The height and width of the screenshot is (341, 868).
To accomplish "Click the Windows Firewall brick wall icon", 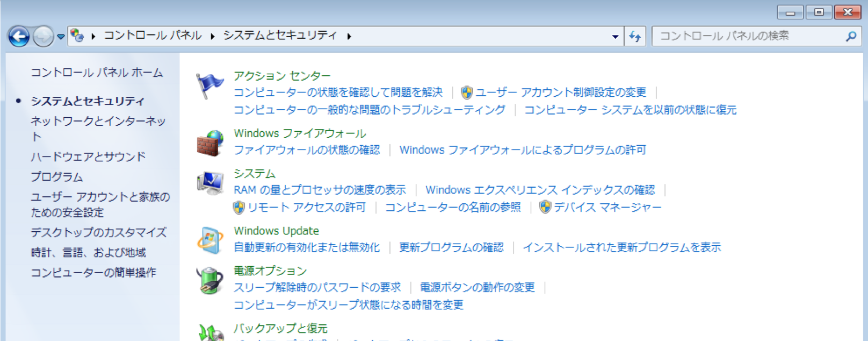I will pyautogui.click(x=209, y=143).
